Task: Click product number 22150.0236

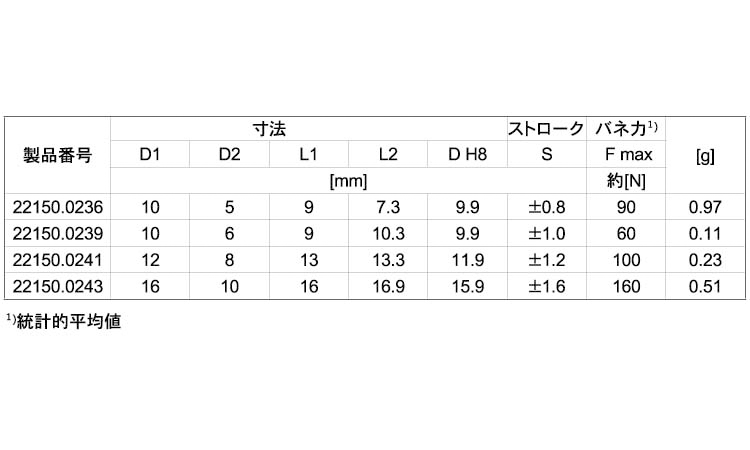Action: tap(58, 207)
